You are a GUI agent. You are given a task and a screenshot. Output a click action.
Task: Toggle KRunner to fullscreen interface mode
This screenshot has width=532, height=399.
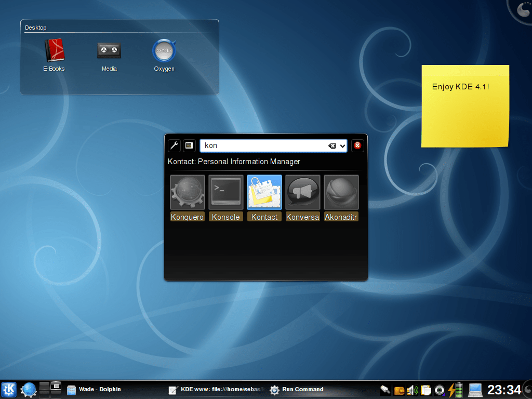188,145
